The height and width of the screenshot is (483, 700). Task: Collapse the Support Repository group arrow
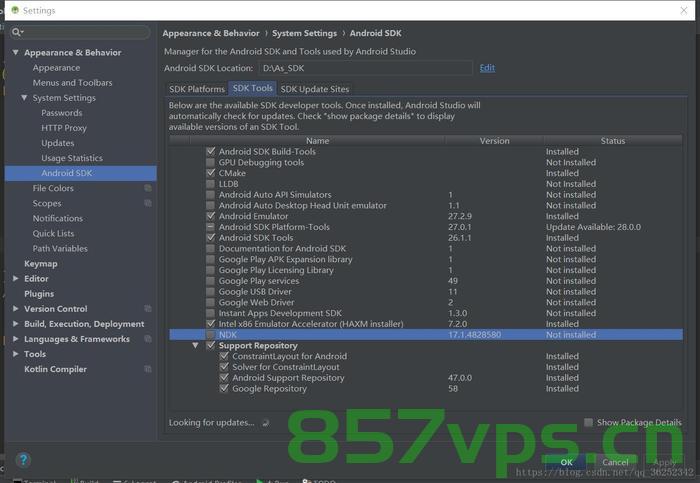tap(196, 345)
